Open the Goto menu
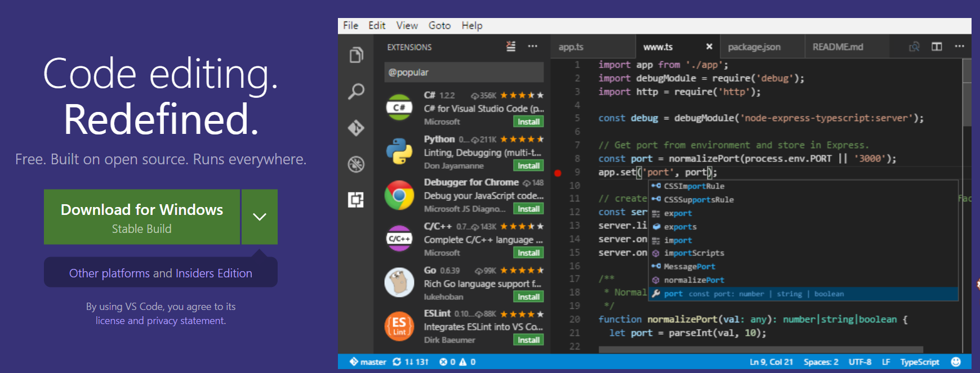980x373 pixels. pos(439,25)
